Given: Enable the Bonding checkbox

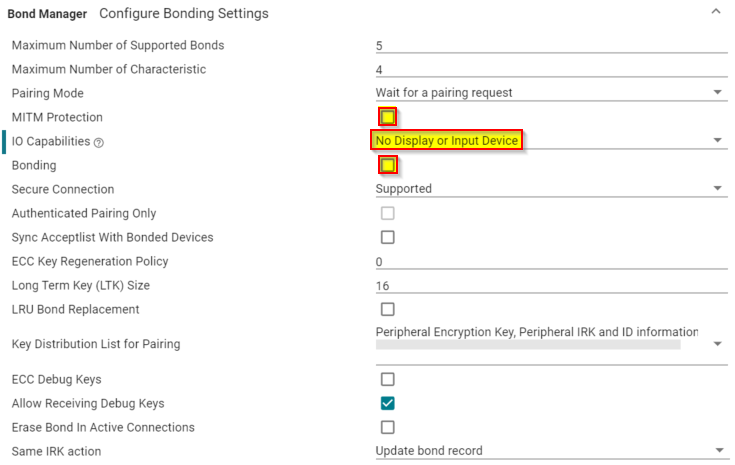Looking at the screenshot, I should pyautogui.click(x=388, y=165).
